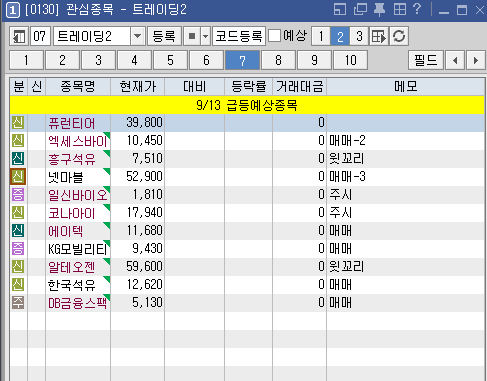487x381 pixels.
Task: Click the 주 badge beside DB금융스팩
Action: (x=18, y=303)
